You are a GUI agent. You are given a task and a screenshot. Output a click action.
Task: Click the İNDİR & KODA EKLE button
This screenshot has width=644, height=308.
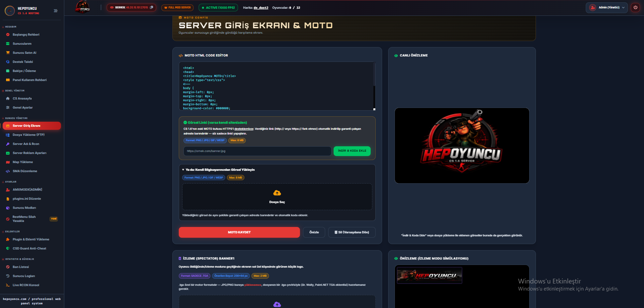352,151
